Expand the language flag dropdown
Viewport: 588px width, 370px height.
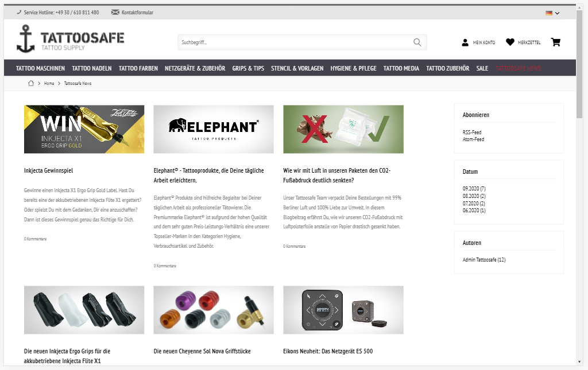[552, 13]
